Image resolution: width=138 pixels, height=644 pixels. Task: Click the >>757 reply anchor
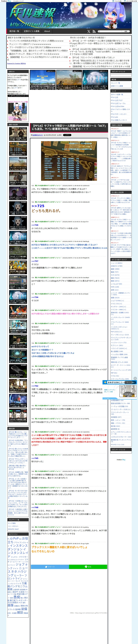click(35, 261)
